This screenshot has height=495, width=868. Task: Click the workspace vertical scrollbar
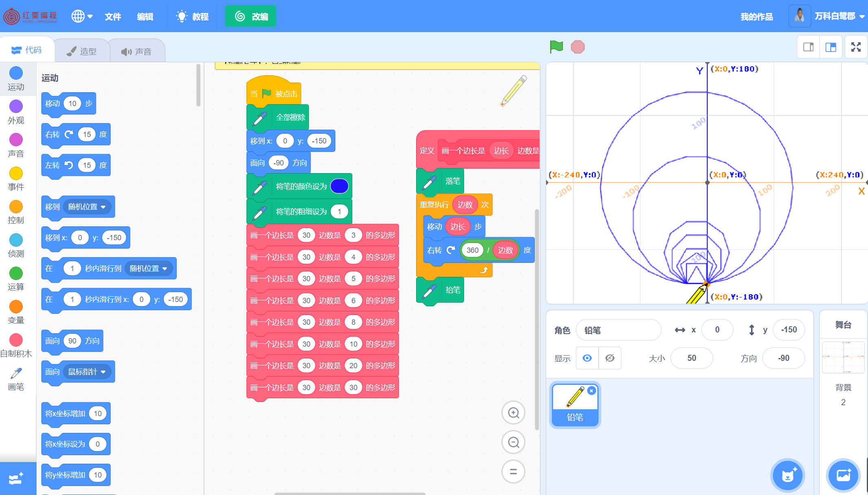537,319
